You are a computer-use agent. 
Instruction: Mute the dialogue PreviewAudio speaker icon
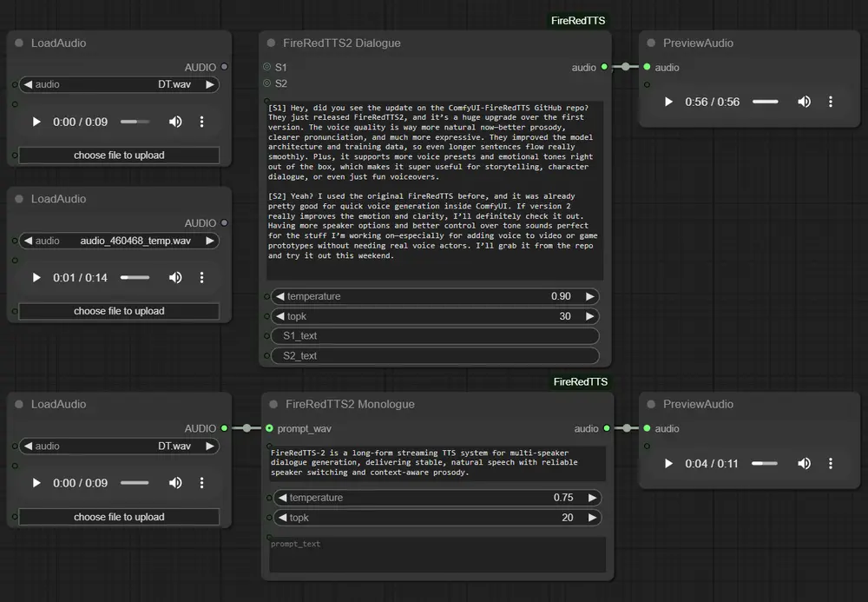(804, 102)
